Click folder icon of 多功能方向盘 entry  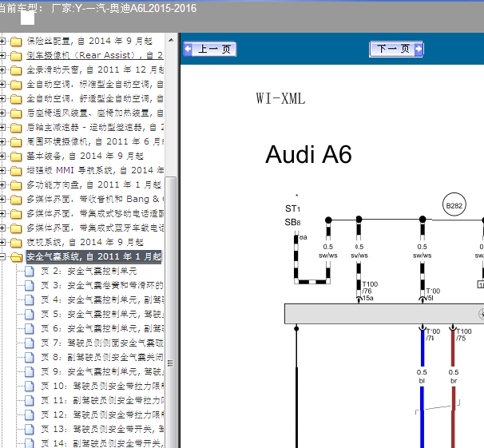point(16,185)
